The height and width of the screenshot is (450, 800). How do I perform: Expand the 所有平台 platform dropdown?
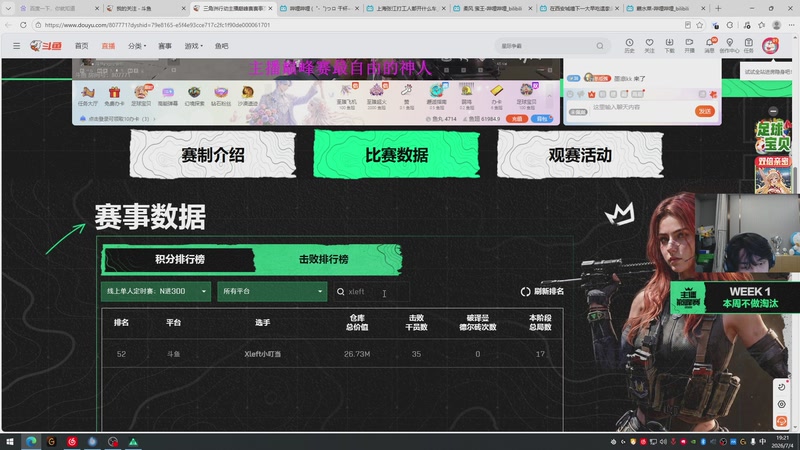(272, 291)
